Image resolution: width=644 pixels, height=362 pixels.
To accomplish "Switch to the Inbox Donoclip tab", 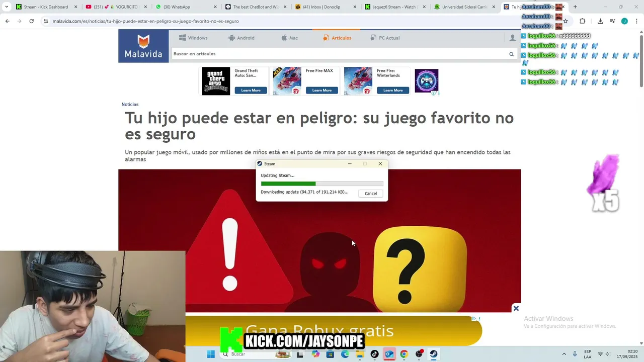I will point(325,7).
